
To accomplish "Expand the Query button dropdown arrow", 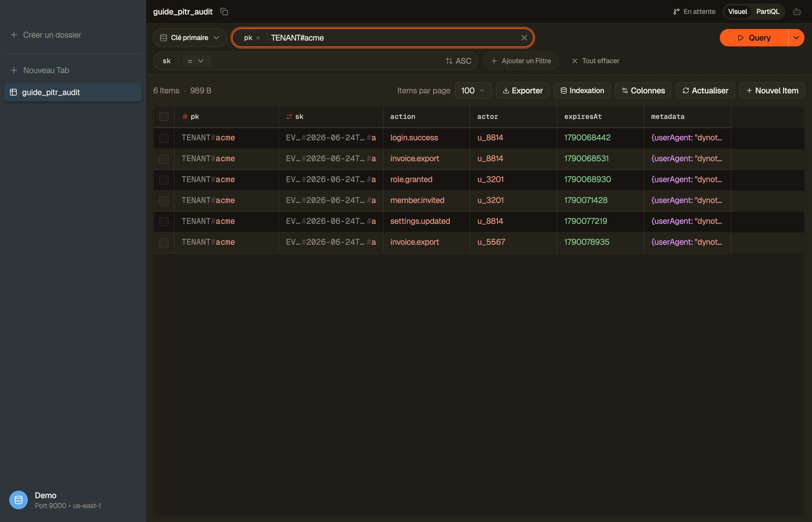I will [796, 38].
